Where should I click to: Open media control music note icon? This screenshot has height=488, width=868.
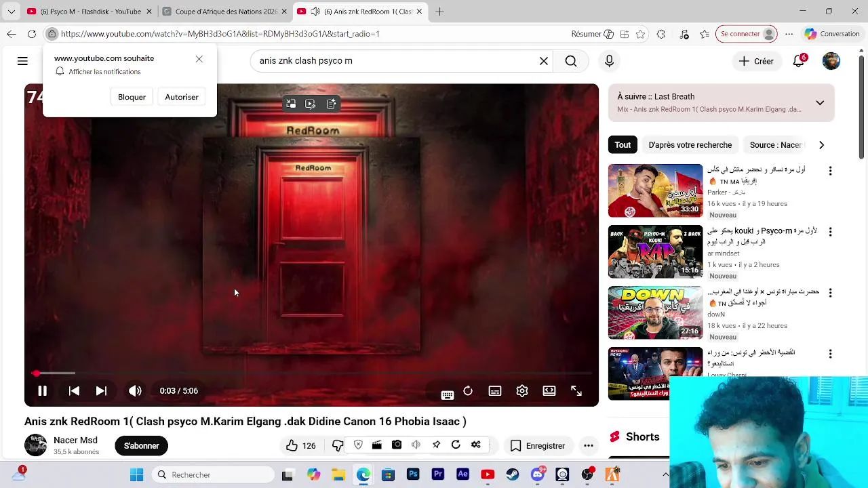click(x=684, y=34)
